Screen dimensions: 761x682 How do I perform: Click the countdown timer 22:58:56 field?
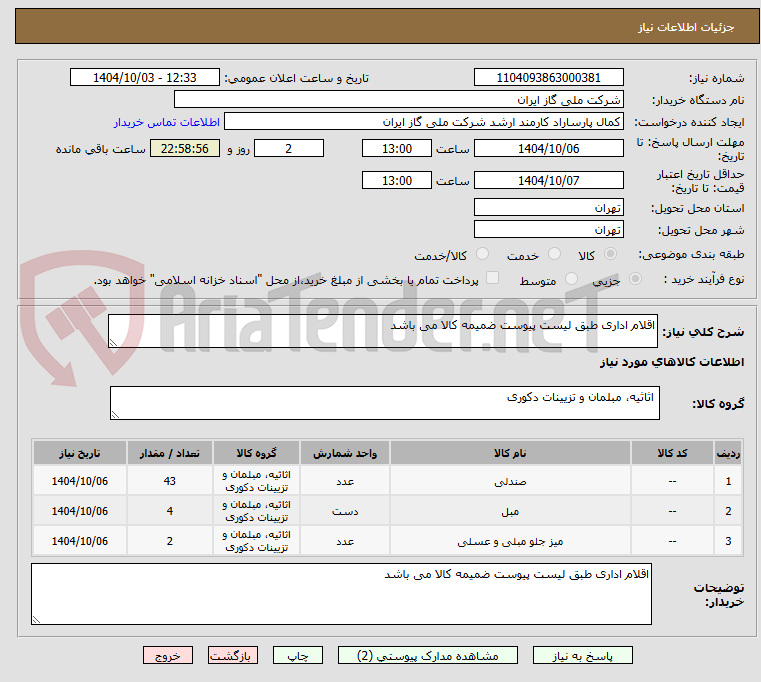[184, 149]
